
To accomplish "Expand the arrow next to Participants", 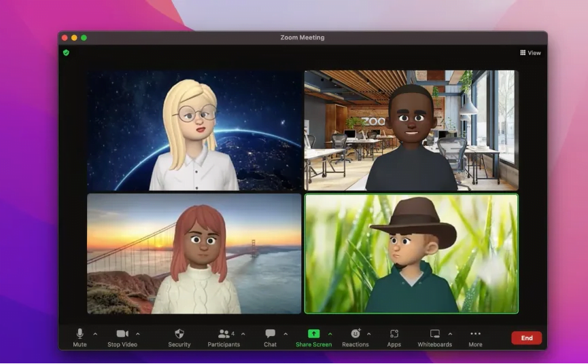I will (243, 333).
